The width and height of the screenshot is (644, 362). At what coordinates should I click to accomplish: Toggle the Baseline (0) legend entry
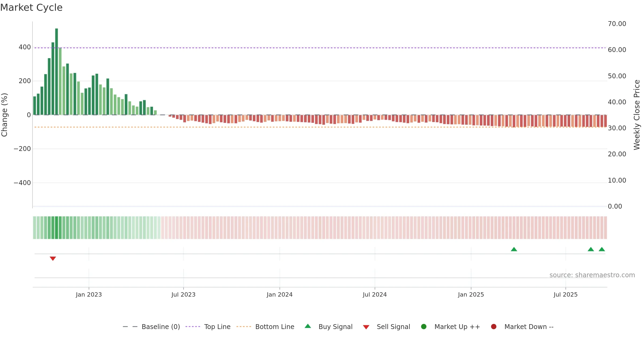pyautogui.click(x=151, y=327)
